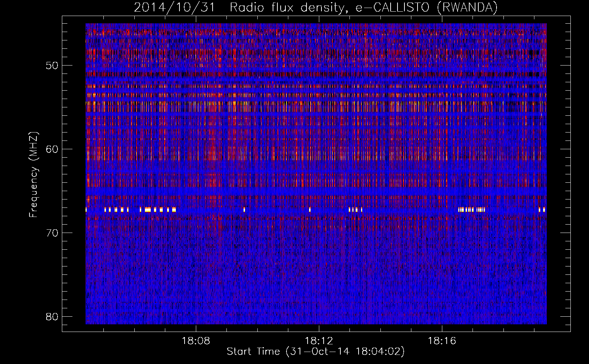589x364 pixels.
Task: Click the 60 MHz tick label
Action: (x=52, y=149)
